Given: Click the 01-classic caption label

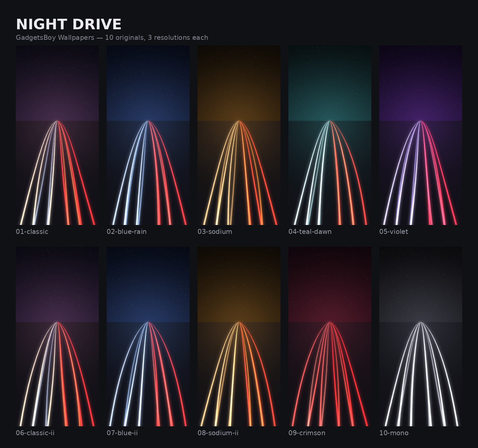Looking at the screenshot, I should (32, 232).
